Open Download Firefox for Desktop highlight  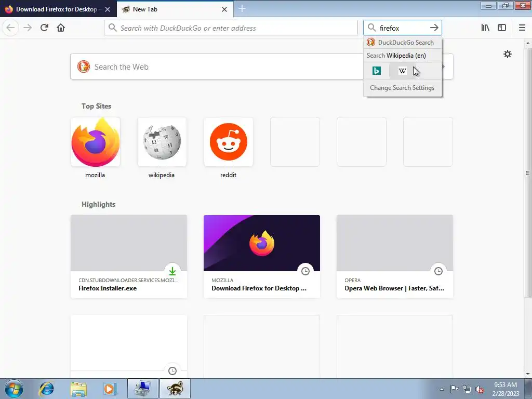tap(262, 257)
